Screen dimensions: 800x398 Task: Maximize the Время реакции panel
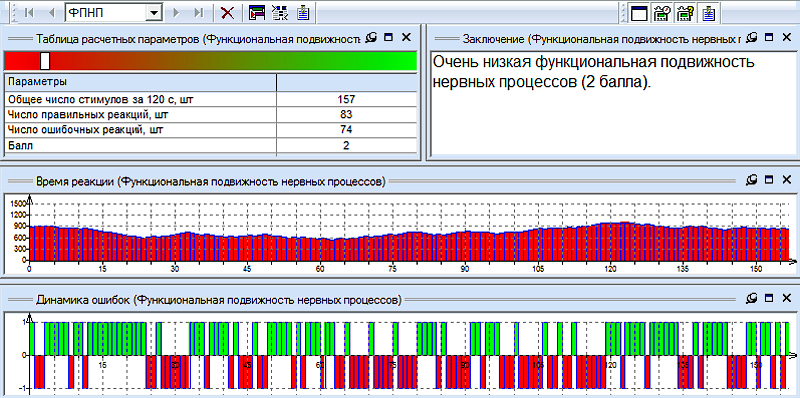coord(769,180)
